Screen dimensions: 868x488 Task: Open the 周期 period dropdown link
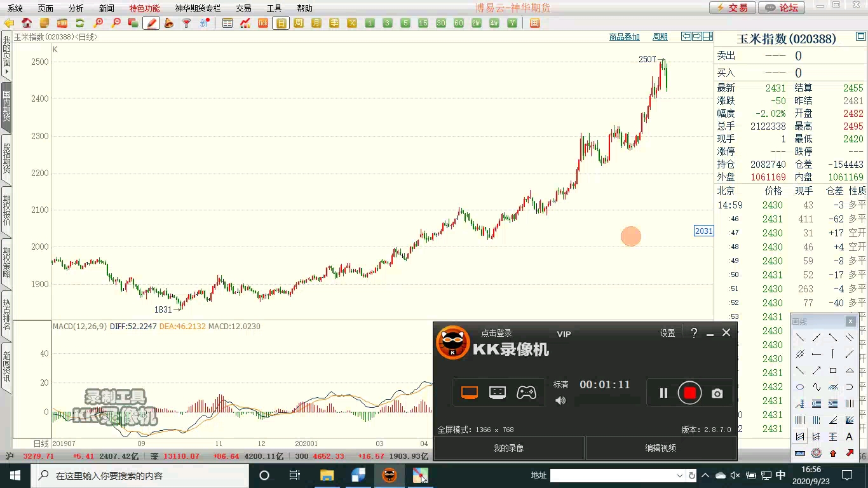click(x=660, y=37)
